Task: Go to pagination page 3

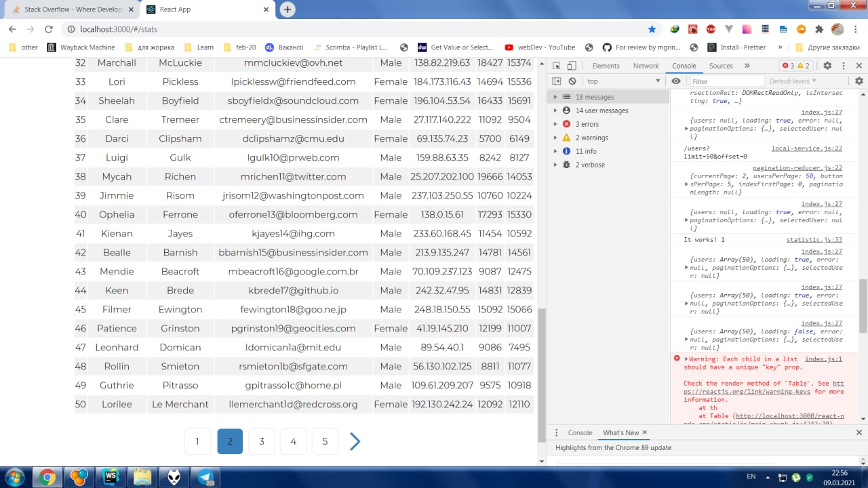Action: click(261, 441)
